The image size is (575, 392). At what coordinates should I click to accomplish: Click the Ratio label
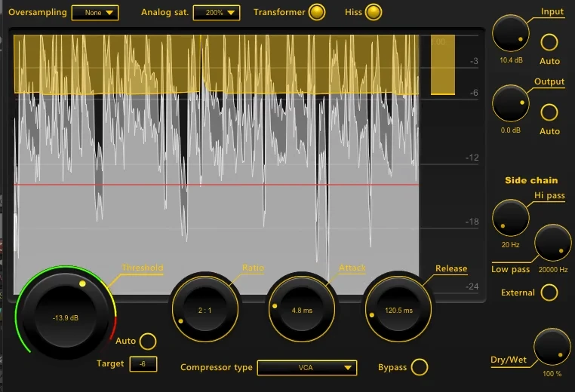click(253, 268)
